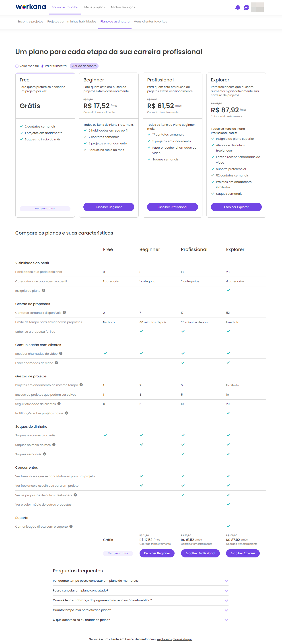Click the user profile avatar thumbnail
The width and height of the screenshot is (282, 644).
[x=257, y=7]
